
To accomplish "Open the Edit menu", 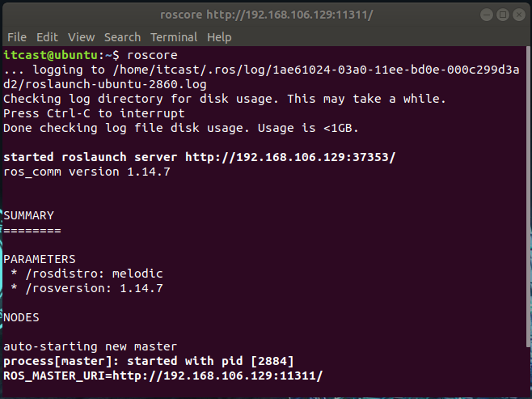I will pos(47,37).
